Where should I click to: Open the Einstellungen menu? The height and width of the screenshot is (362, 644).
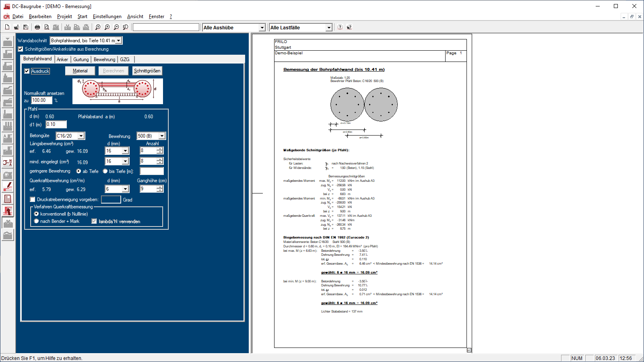pyautogui.click(x=107, y=16)
